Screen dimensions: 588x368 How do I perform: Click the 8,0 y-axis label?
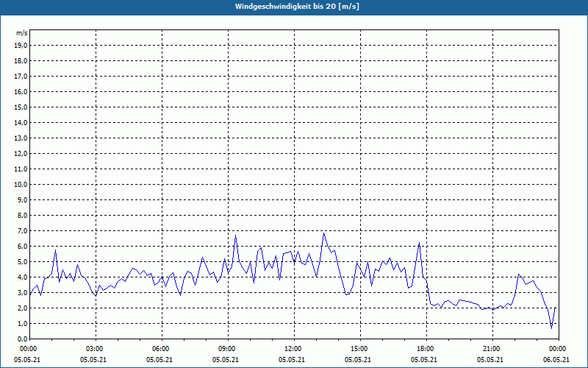tap(22, 216)
